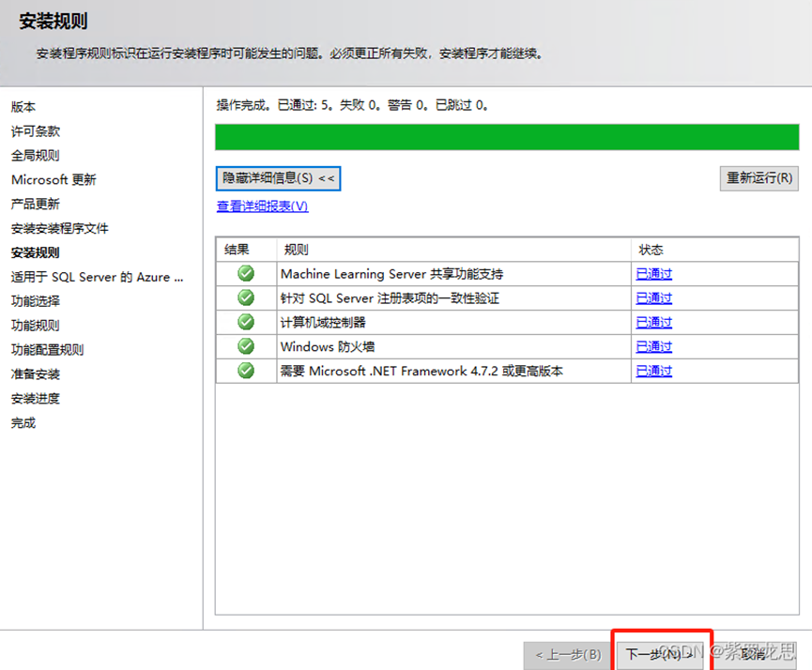Go to the next step with 下一步(N)
Screen dimensions: 812x670
point(661,654)
